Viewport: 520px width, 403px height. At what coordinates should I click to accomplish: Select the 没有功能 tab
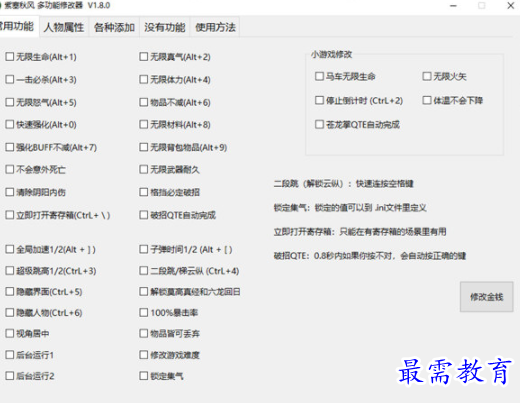[x=164, y=27]
